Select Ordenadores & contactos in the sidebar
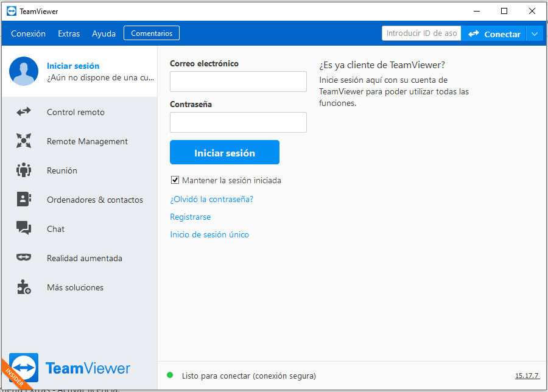 (80, 200)
